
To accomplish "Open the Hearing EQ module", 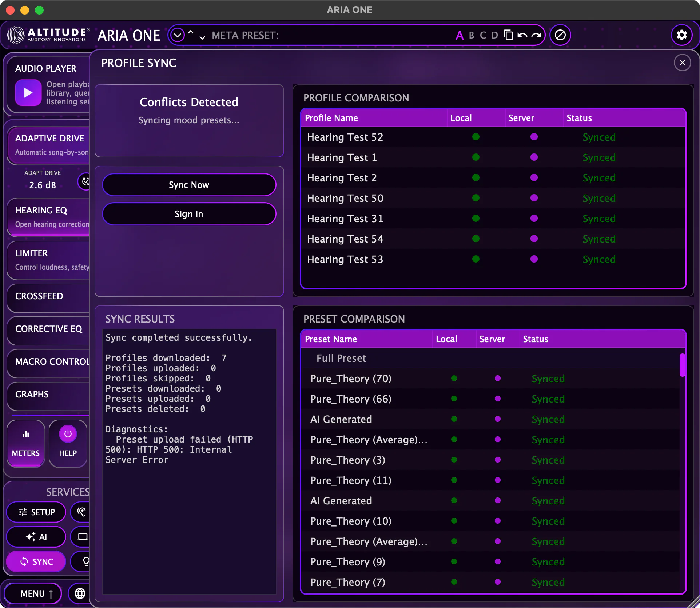I will pos(48,217).
